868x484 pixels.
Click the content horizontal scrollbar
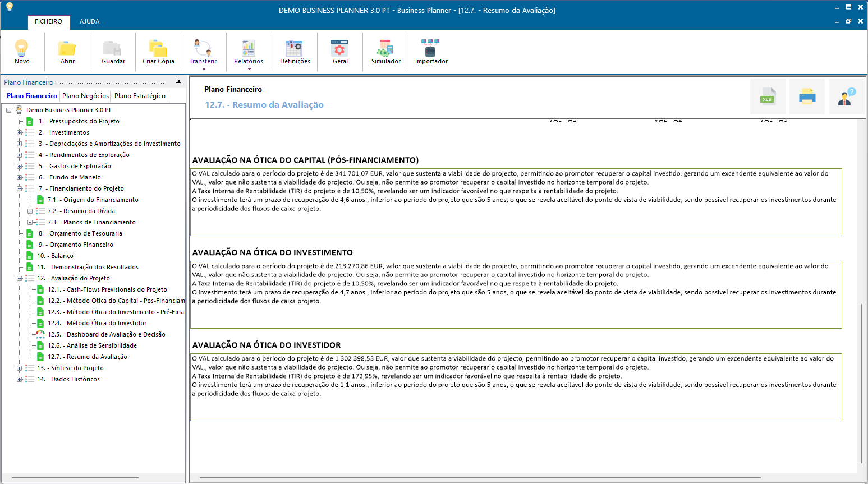click(x=480, y=478)
